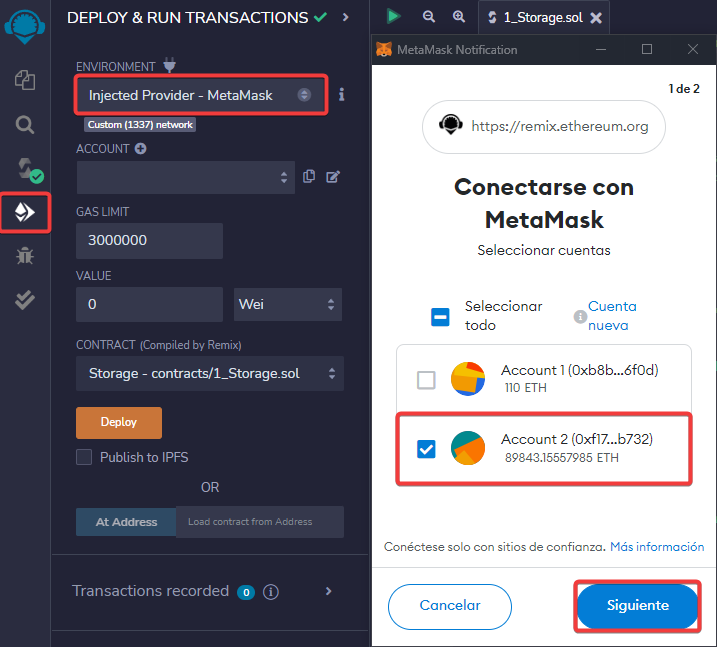Click the orange Deploy button
The width and height of the screenshot is (717, 647).
[119, 422]
